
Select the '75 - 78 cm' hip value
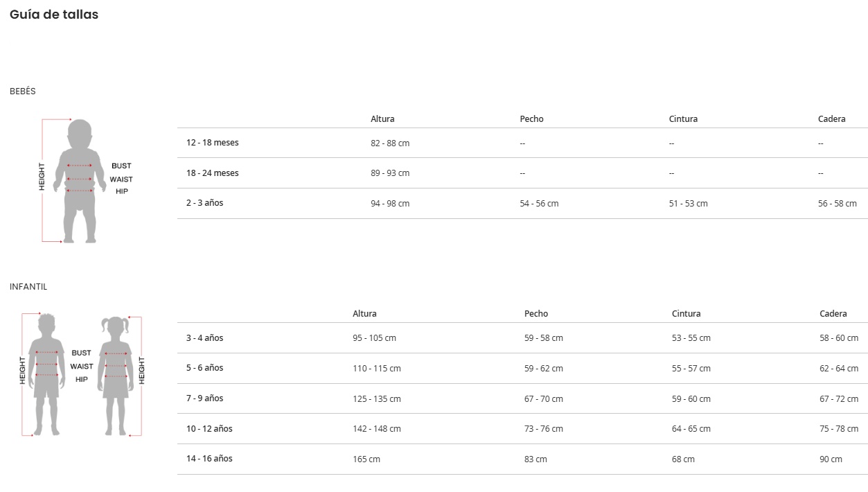(x=839, y=429)
